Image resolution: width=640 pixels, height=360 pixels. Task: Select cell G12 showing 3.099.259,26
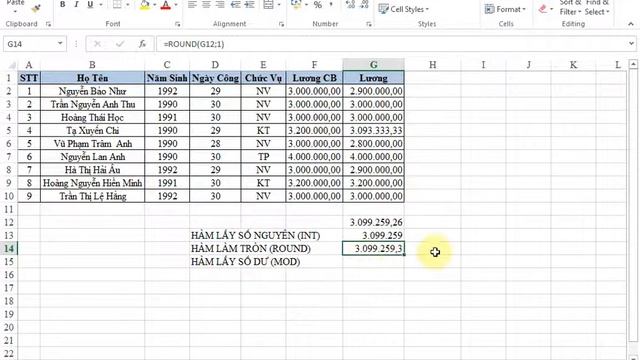[373, 222]
